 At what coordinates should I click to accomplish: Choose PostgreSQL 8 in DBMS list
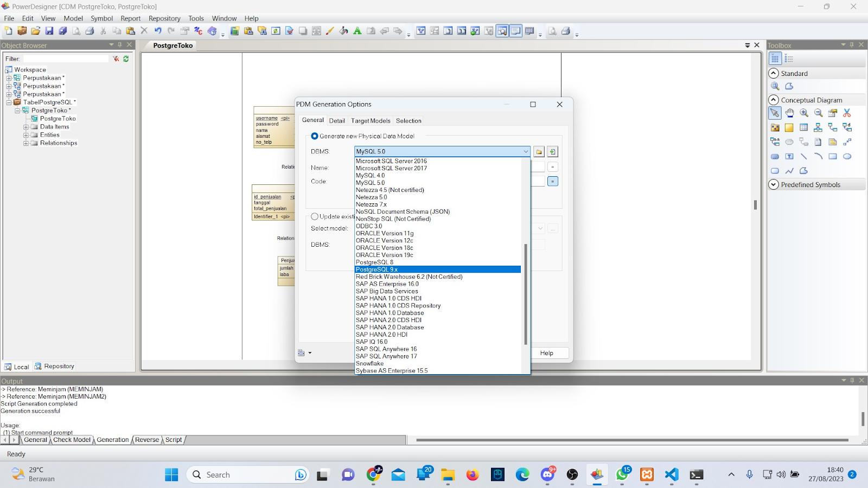438,262
